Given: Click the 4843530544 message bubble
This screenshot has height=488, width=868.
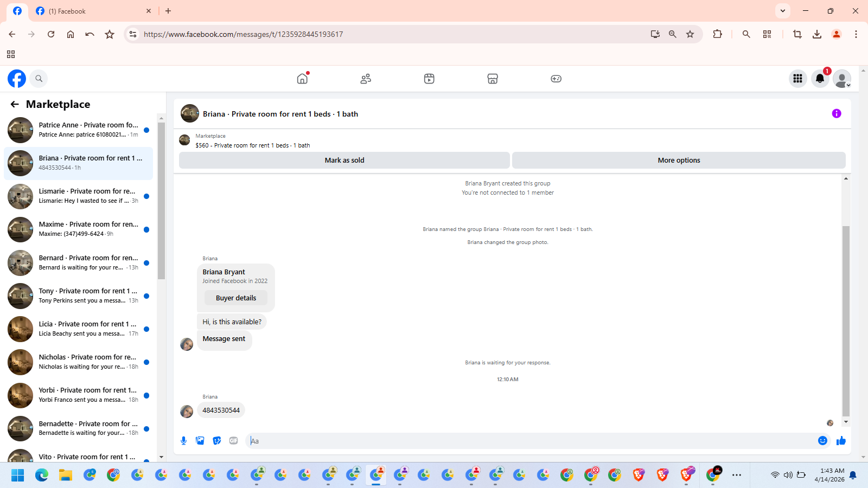Looking at the screenshot, I should [221, 410].
